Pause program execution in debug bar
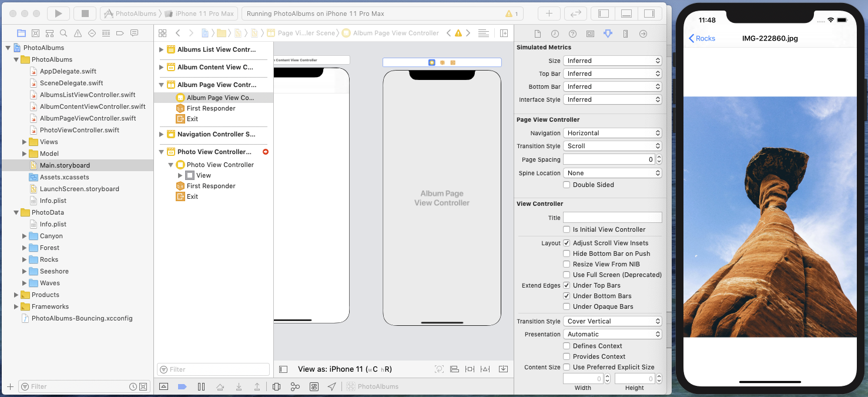 click(x=201, y=386)
